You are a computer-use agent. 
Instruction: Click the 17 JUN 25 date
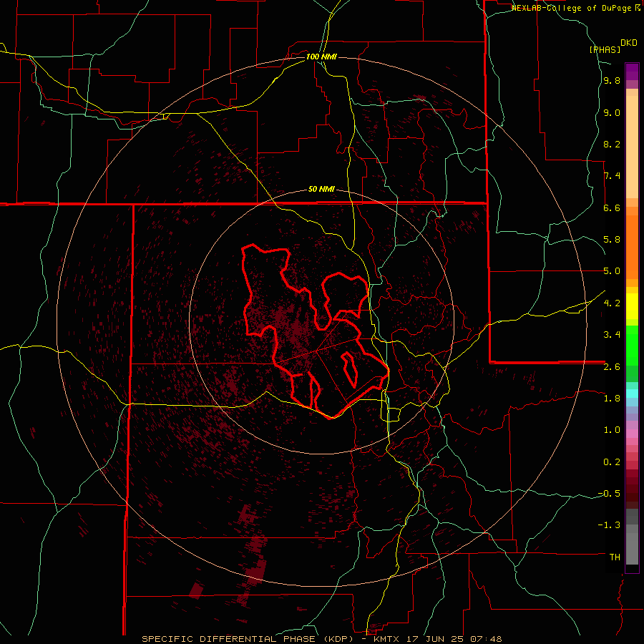435,639
